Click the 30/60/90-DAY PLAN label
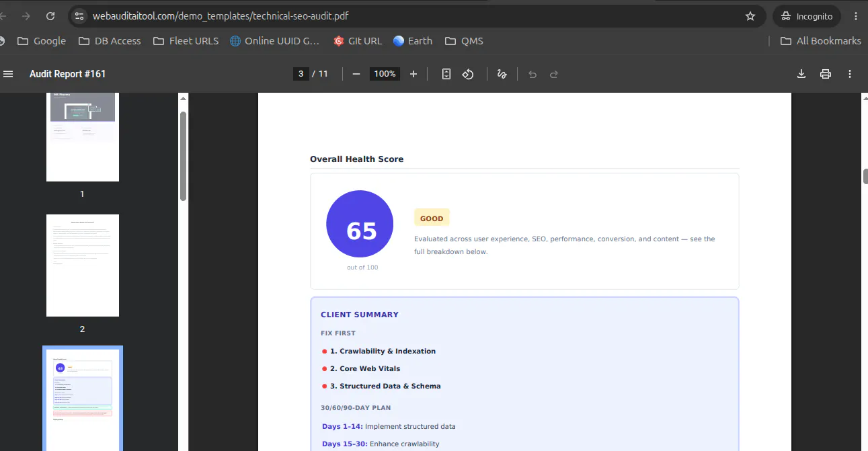Screen dimensions: 868x451 [x=356, y=408]
